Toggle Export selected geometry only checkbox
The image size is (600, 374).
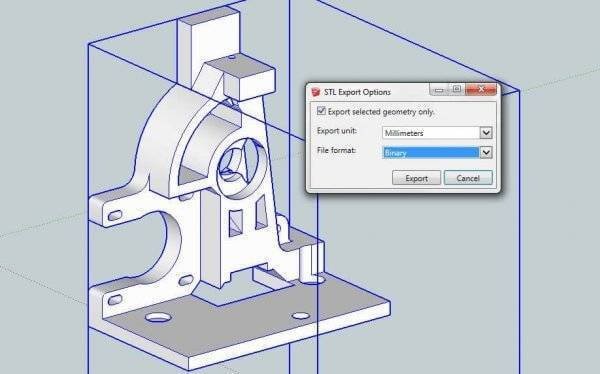tap(321, 111)
